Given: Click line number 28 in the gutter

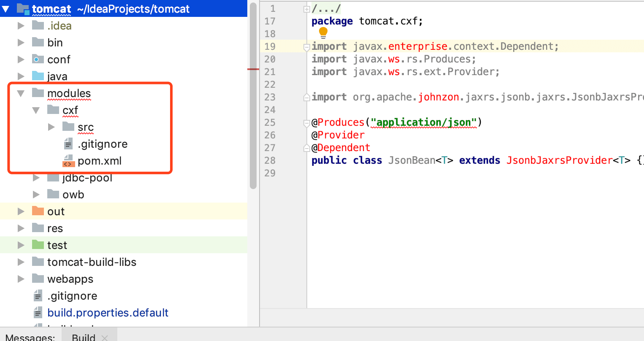Looking at the screenshot, I should pyautogui.click(x=270, y=160).
